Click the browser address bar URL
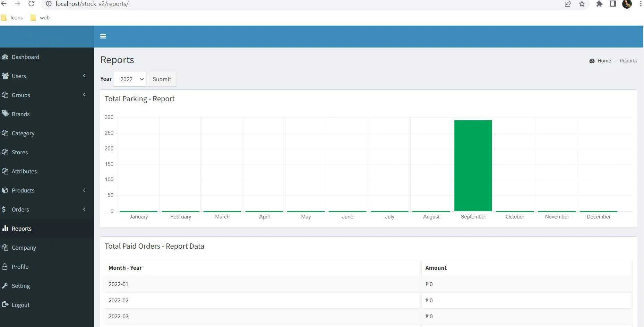644x327 pixels. point(92,4)
